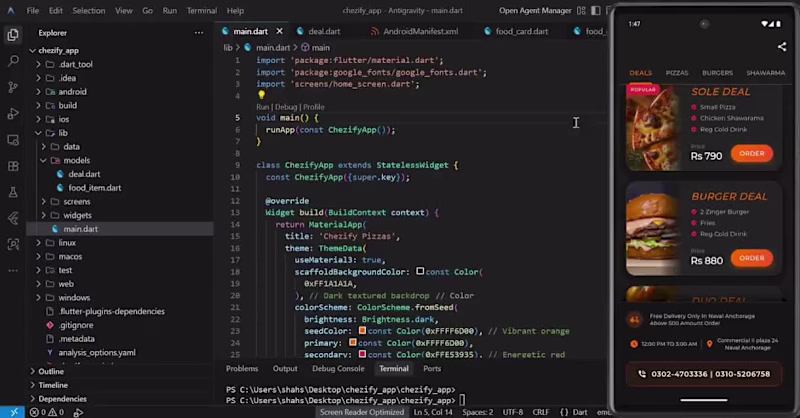Click seedColor orange color swatch
Image resolution: width=800 pixels, height=418 pixels.
(x=362, y=330)
